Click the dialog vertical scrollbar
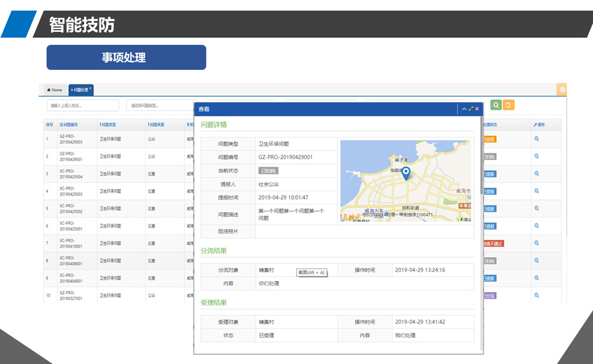593x364 pixels. (x=482, y=155)
